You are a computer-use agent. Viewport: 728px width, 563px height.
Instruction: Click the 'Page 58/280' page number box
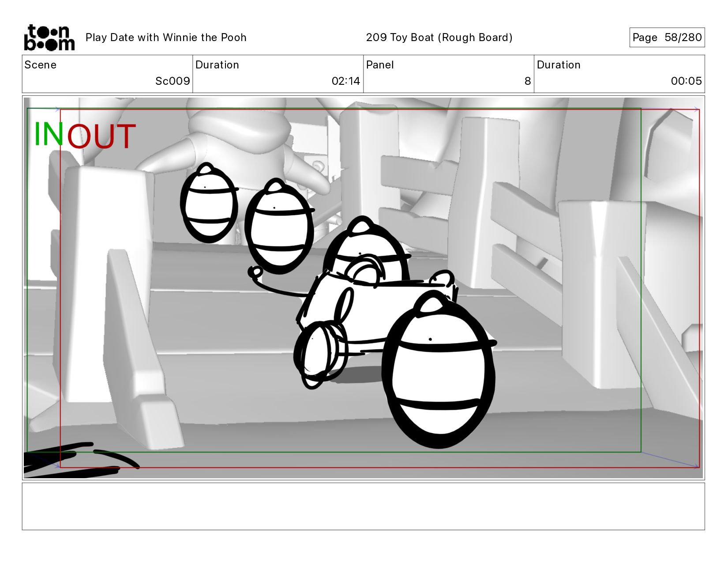tap(667, 38)
